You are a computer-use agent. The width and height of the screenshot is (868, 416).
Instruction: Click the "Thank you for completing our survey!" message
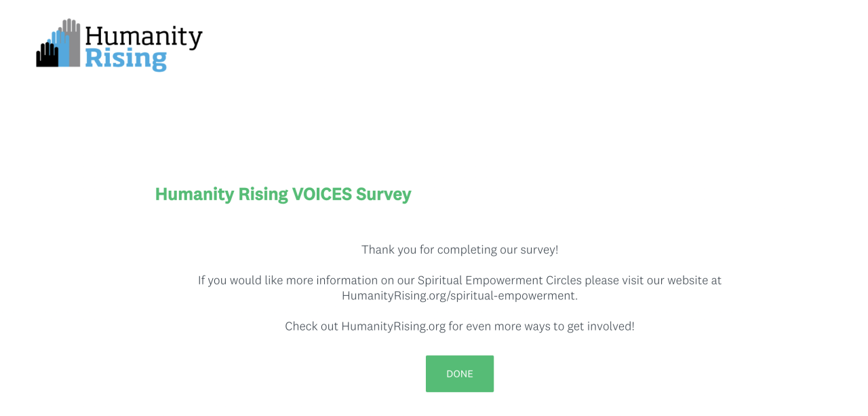click(459, 250)
